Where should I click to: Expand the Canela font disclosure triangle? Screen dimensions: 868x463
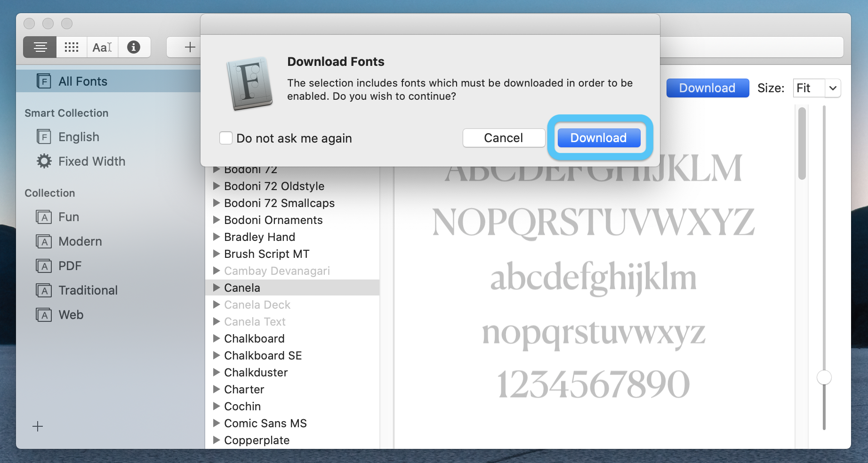tap(217, 287)
